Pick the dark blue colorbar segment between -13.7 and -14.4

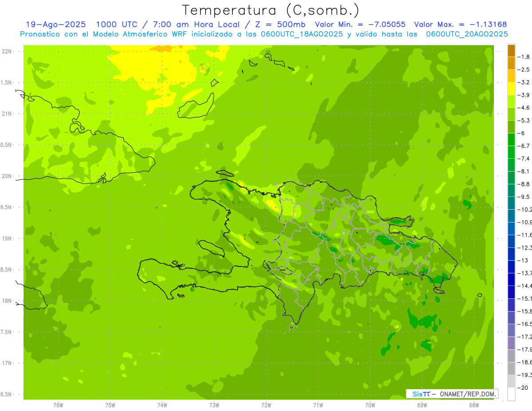coord(511,279)
